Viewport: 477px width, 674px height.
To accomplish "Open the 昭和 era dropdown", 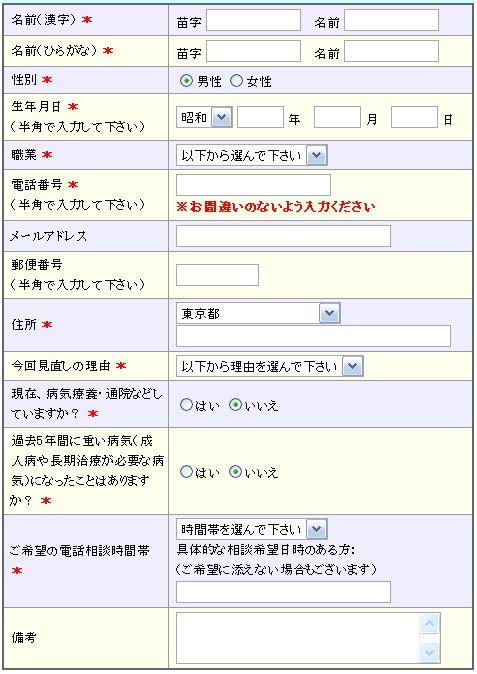I will pos(204,117).
